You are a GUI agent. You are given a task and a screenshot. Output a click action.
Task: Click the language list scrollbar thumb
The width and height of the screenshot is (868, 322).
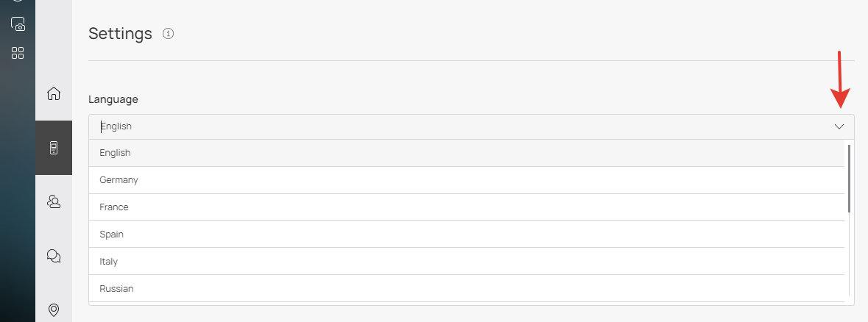849,179
